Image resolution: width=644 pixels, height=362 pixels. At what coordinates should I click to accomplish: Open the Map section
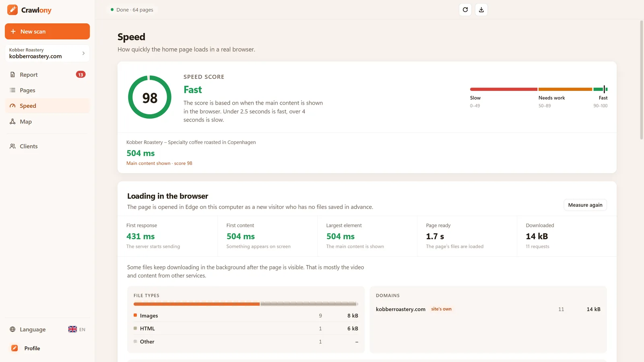47,121
